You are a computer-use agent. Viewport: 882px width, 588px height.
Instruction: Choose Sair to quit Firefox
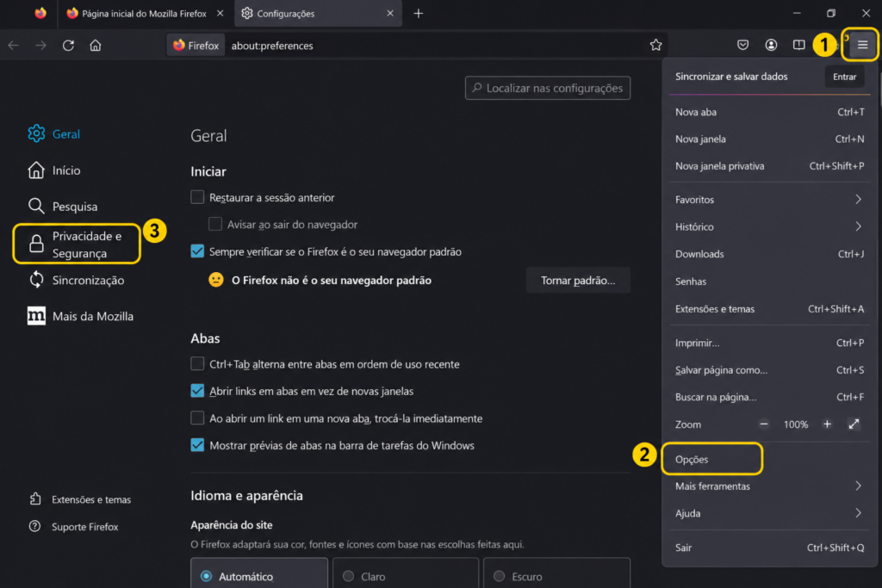click(x=769, y=548)
